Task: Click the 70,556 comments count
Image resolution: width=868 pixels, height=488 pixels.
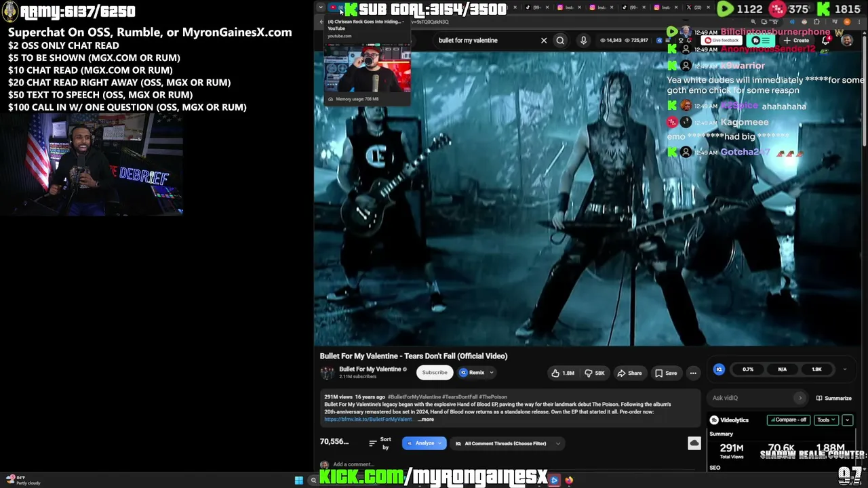Action: coord(334,442)
